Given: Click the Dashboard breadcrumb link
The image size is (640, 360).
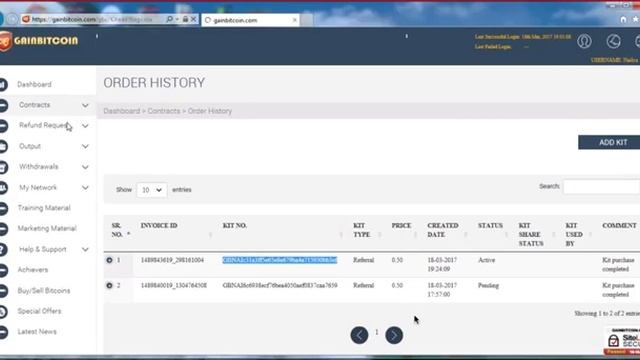Looking at the screenshot, I should 122,111.
